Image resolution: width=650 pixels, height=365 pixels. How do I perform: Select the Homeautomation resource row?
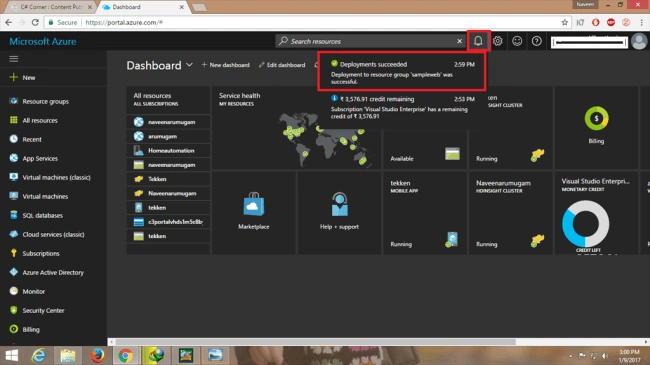pyautogui.click(x=168, y=151)
